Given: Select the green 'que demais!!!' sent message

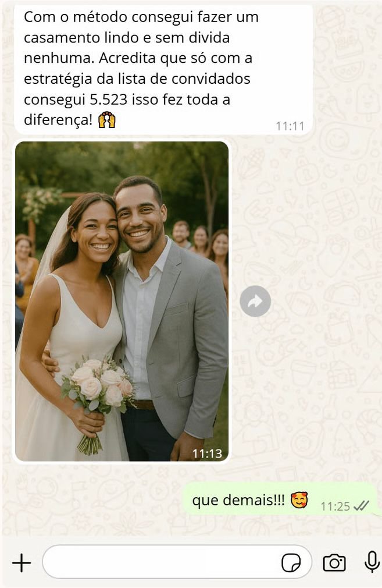Looking at the screenshot, I should pyautogui.click(x=280, y=500).
